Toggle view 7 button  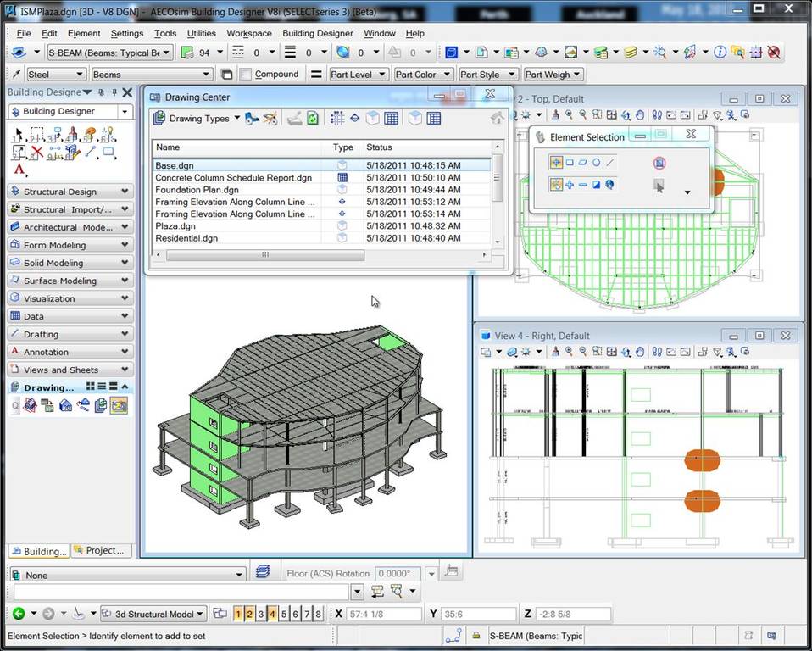coord(307,615)
